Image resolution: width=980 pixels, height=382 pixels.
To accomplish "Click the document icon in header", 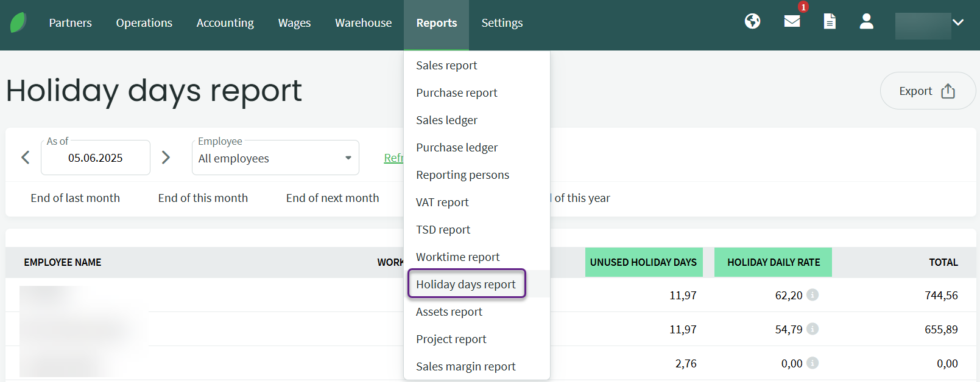I will [829, 22].
